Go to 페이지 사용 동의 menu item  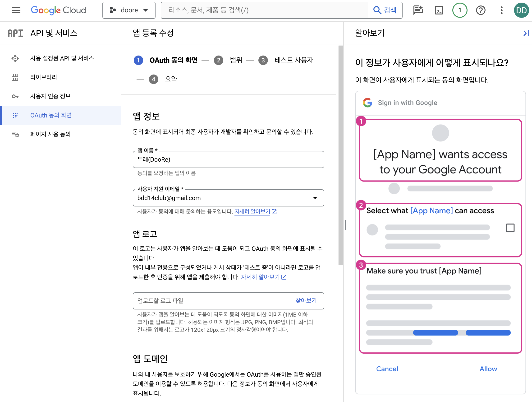[x=50, y=134]
